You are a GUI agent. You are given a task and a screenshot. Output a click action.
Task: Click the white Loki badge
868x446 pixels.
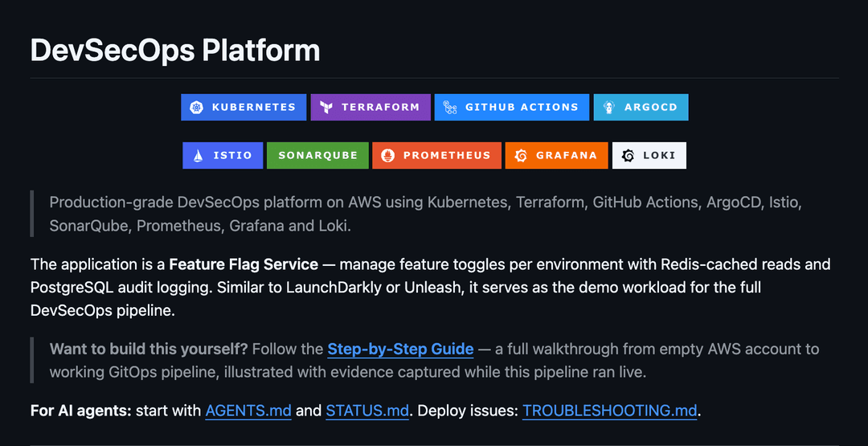coord(649,155)
